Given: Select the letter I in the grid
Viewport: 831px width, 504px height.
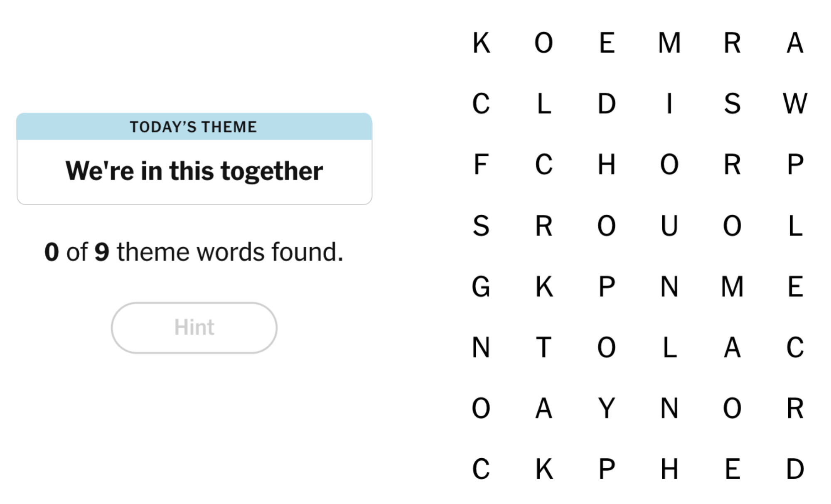Looking at the screenshot, I should [669, 103].
